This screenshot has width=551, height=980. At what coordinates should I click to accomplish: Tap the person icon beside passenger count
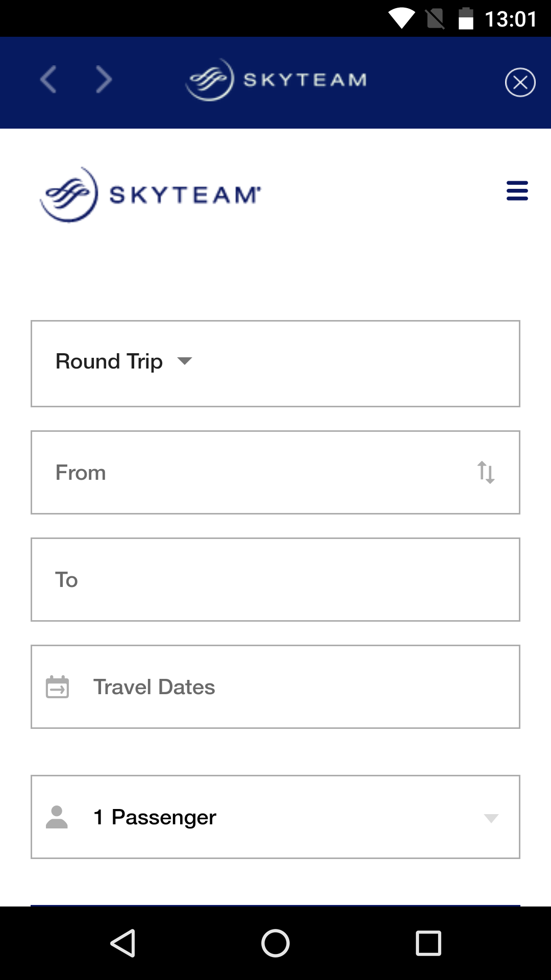57,817
